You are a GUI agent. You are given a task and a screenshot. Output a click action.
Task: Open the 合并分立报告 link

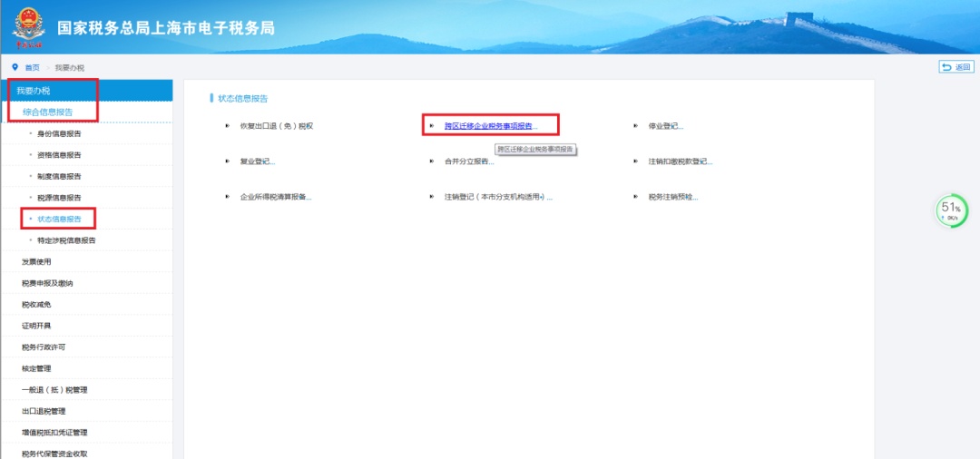(x=469, y=161)
